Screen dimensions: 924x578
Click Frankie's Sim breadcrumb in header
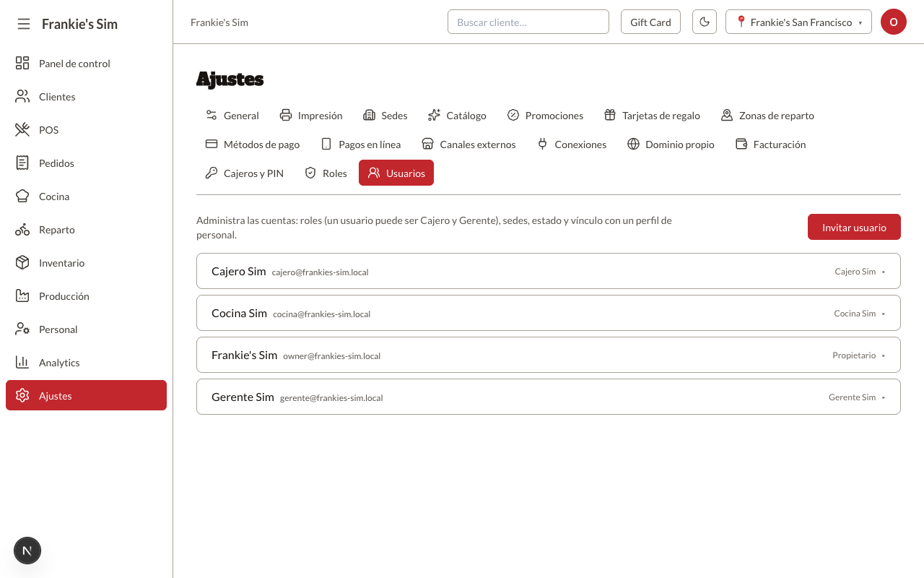tap(219, 22)
